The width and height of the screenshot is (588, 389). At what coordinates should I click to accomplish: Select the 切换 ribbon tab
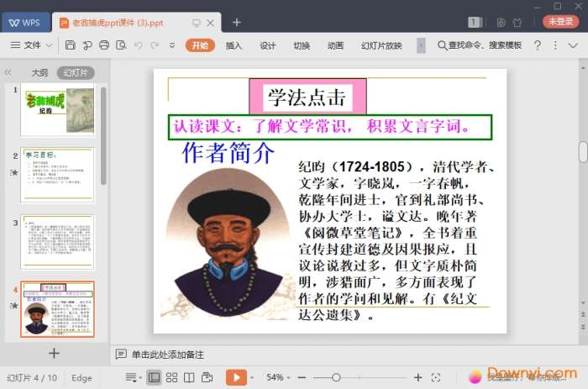(302, 45)
